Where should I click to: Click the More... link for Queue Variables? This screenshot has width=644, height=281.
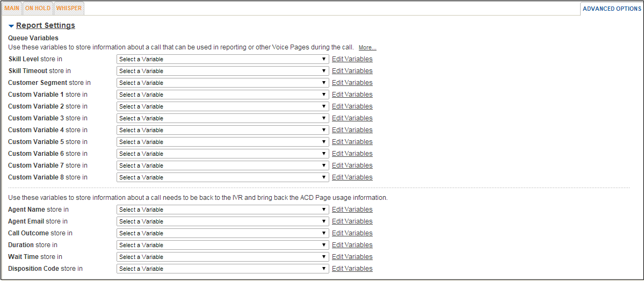click(x=367, y=48)
